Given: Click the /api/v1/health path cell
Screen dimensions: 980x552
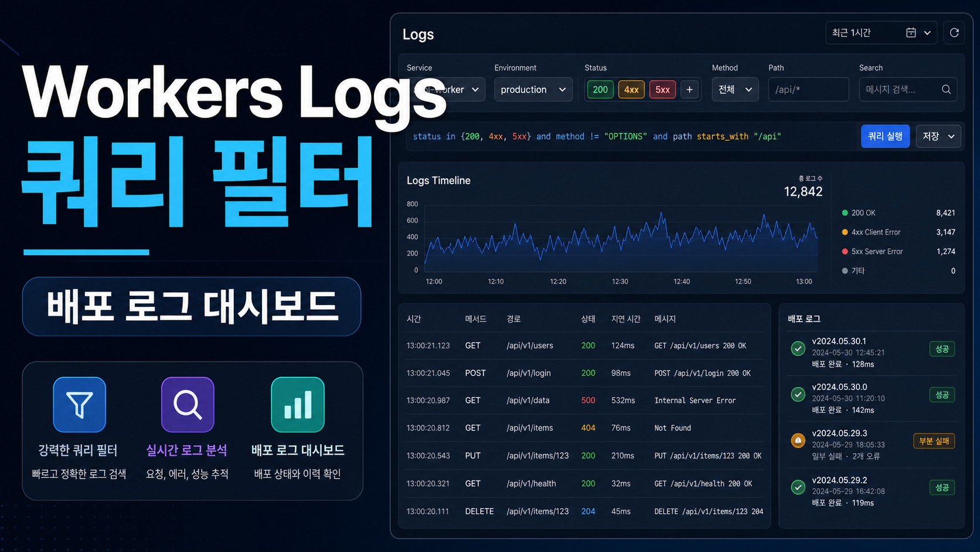Looking at the screenshot, I should 531,484.
